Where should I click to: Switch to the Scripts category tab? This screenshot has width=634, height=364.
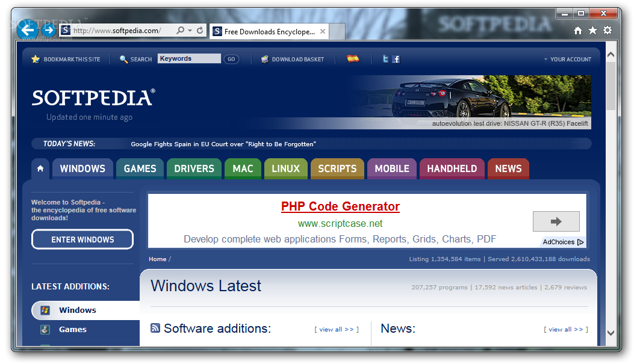[337, 168]
